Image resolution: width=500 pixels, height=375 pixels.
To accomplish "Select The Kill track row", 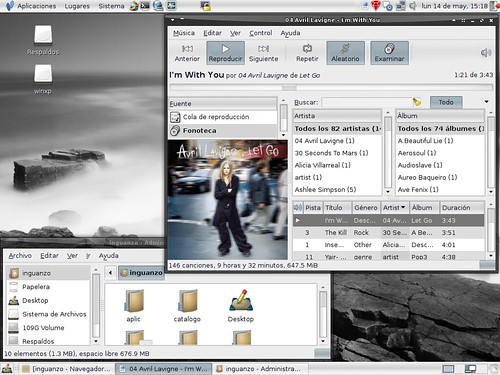I will 389,233.
